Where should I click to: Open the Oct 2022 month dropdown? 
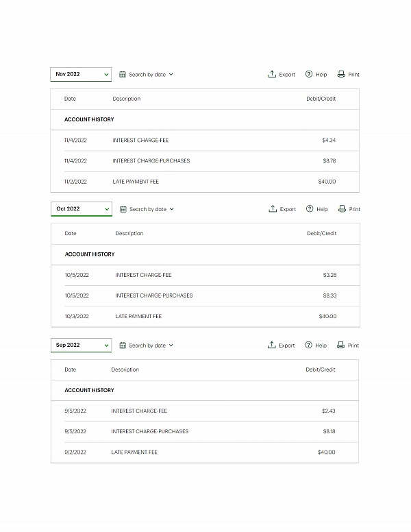[x=82, y=209]
